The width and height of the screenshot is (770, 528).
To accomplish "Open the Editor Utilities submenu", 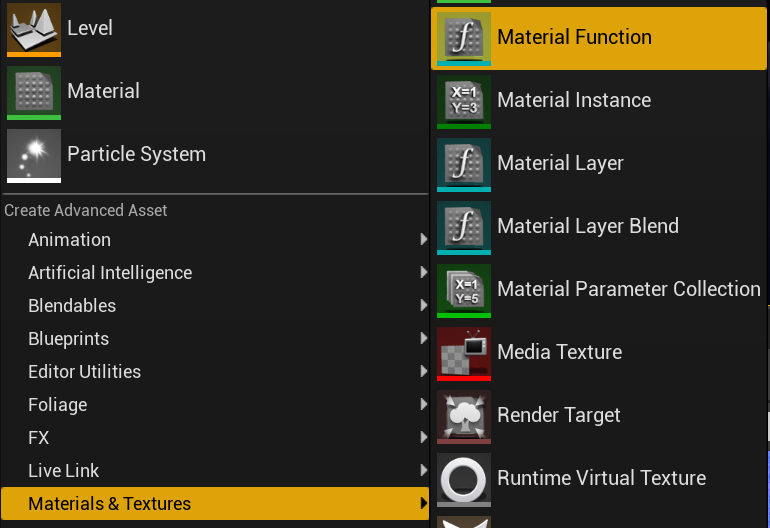I will pyautogui.click(x=215, y=371).
